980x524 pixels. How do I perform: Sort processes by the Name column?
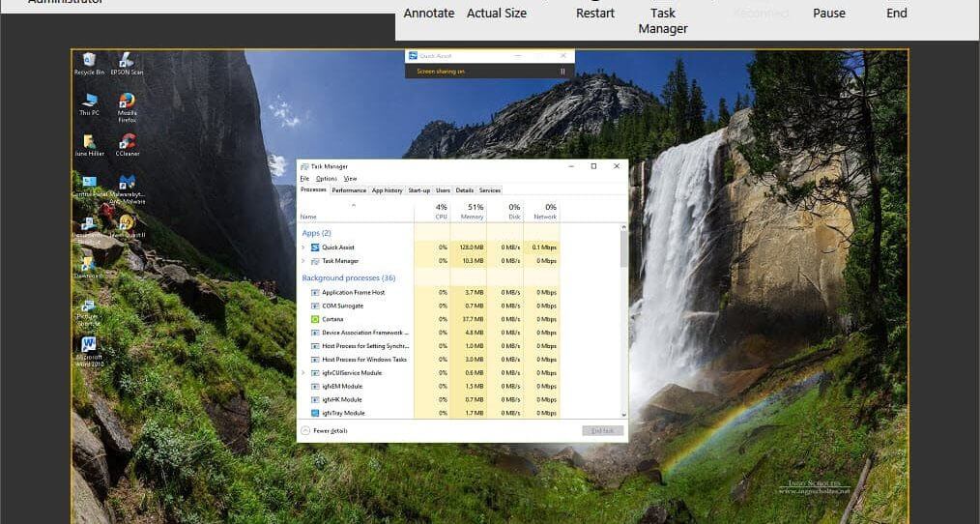point(355,212)
